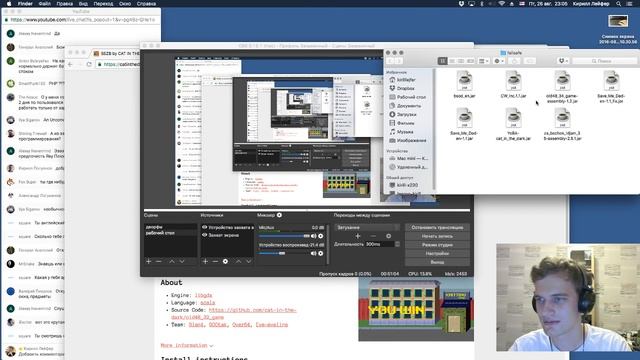
Task: Select CW_inc.1.1.jar file in Finder
Action: coord(513,84)
